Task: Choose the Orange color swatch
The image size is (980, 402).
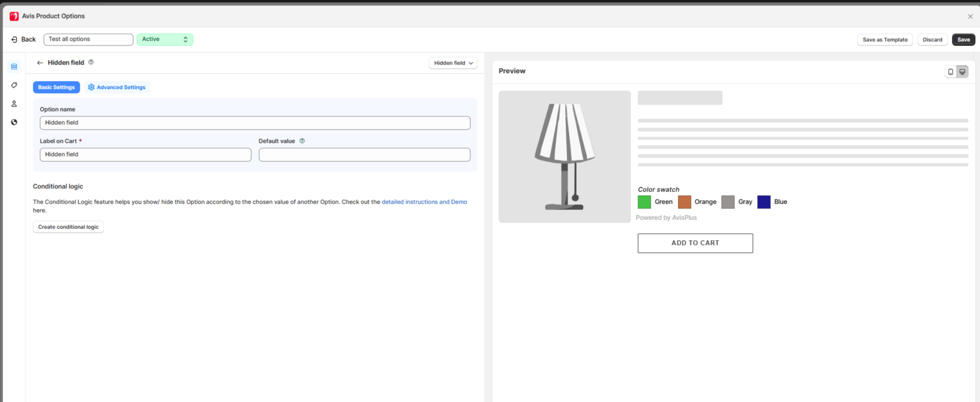Action: pos(684,202)
